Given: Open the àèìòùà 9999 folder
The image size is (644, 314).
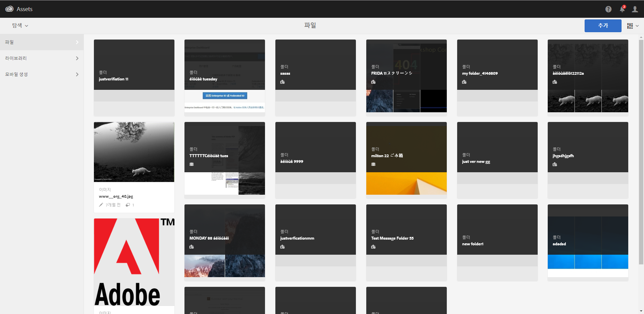Looking at the screenshot, I should pos(316,160).
